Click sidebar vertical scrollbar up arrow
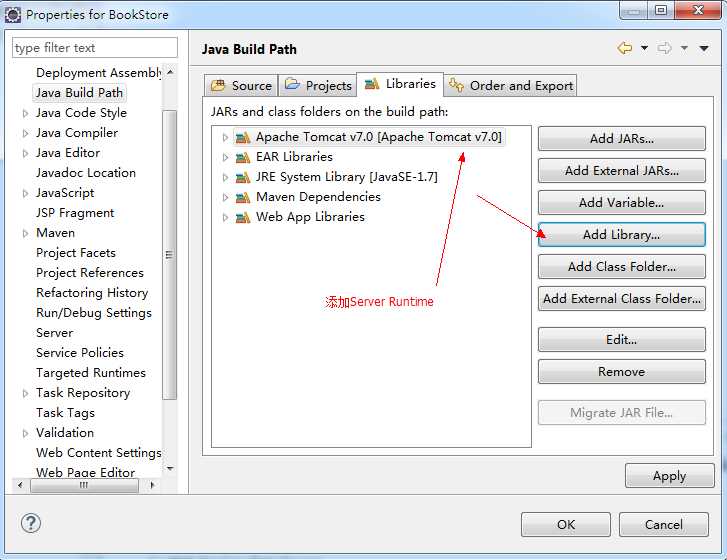This screenshot has height=560, width=727. [170, 72]
